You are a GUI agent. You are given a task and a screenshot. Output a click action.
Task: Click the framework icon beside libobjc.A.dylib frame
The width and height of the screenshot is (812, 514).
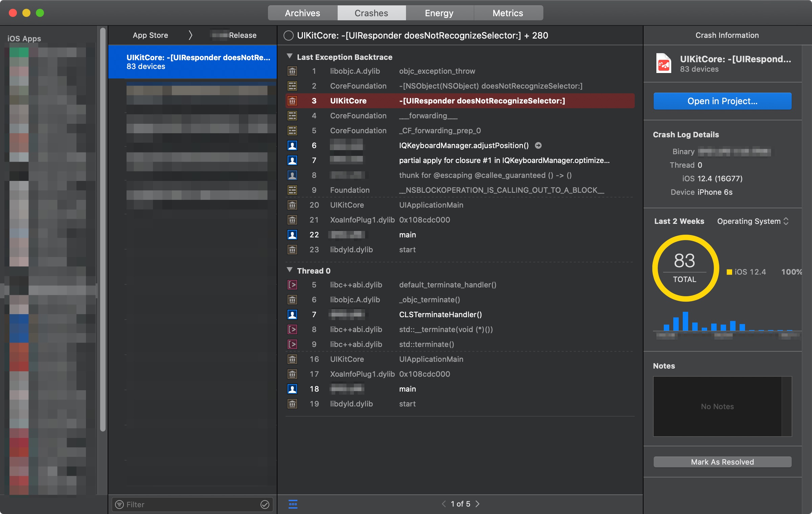click(292, 71)
